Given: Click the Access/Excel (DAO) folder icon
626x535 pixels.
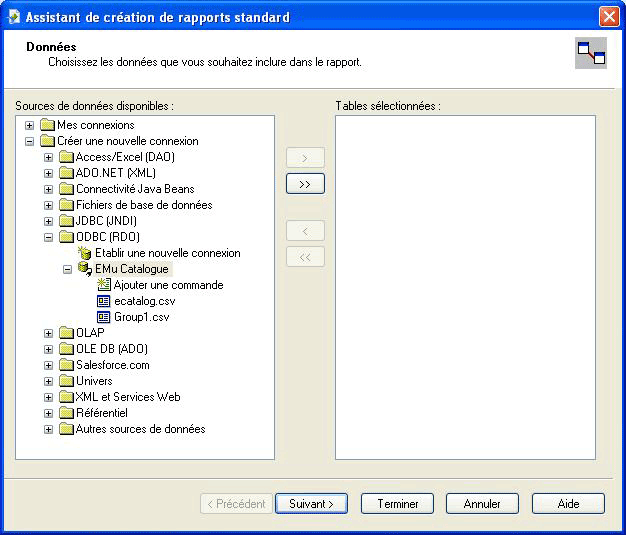Looking at the screenshot, I should (66, 157).
